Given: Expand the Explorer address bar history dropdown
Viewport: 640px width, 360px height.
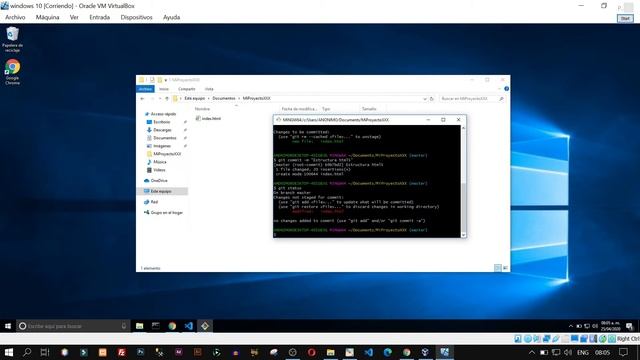Looking at the screenshot, I should [x=425, y=99].
